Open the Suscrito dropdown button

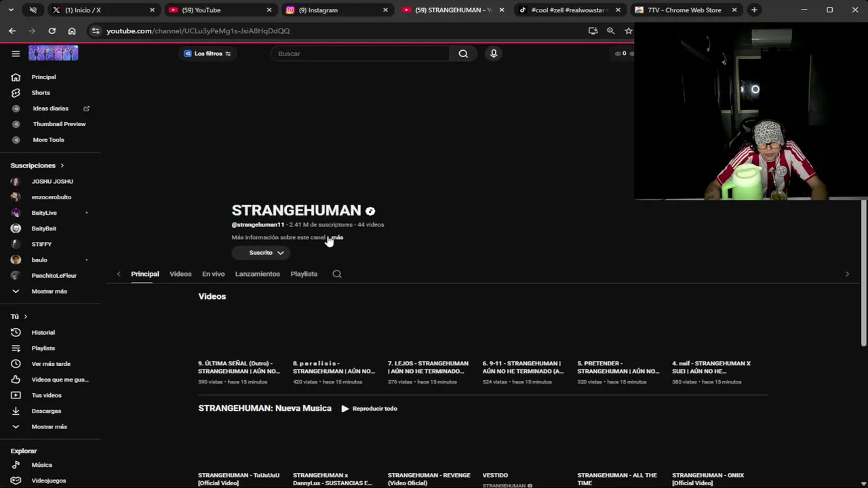[x=260, y=253]
